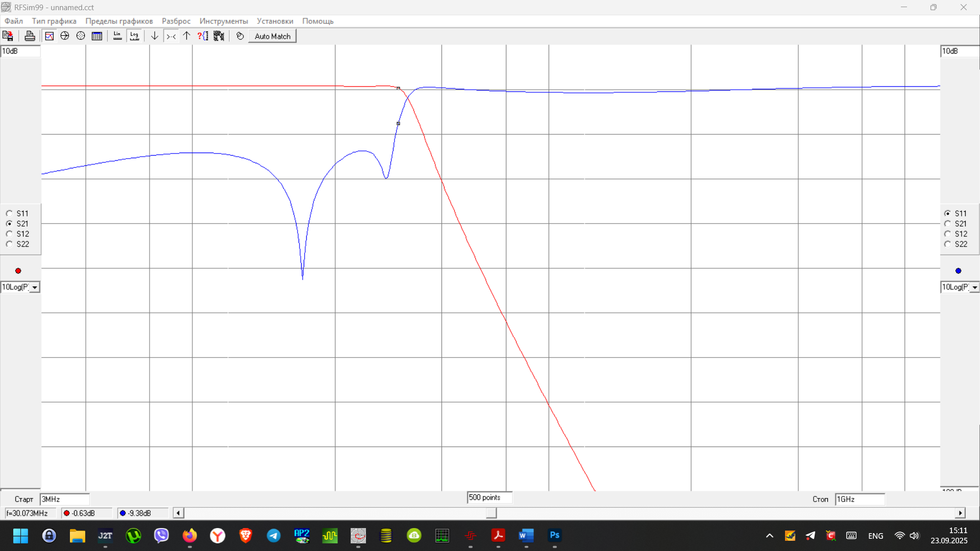Open the Инструменты menu
Image resolution: width=980 pixels, height=551 pixels.
pos(224,21)
